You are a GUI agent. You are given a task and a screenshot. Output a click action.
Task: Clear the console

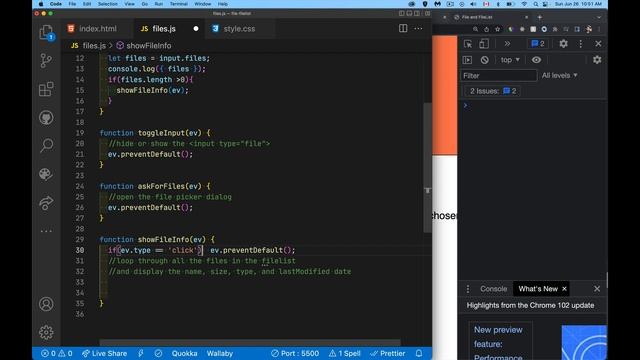click(484, 60)
